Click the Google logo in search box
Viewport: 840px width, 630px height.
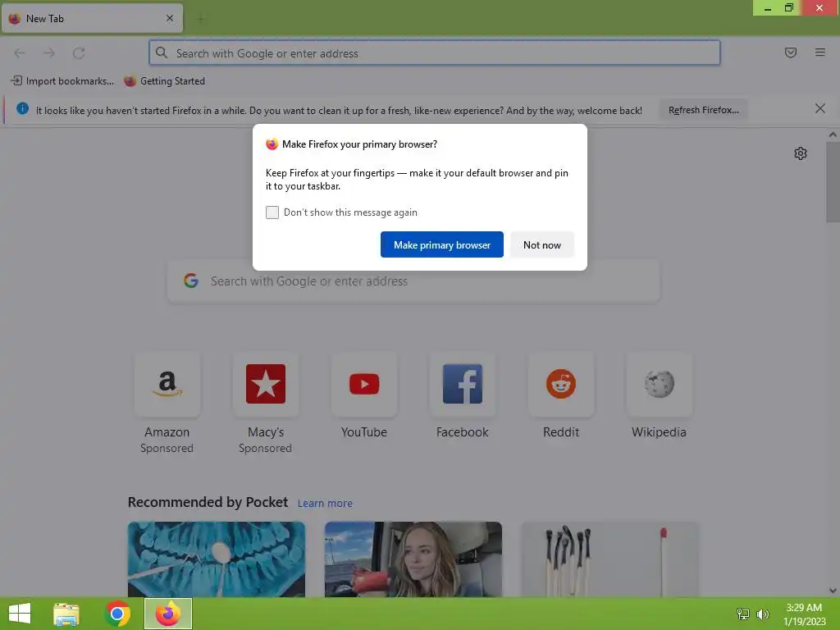pos(191,281)
